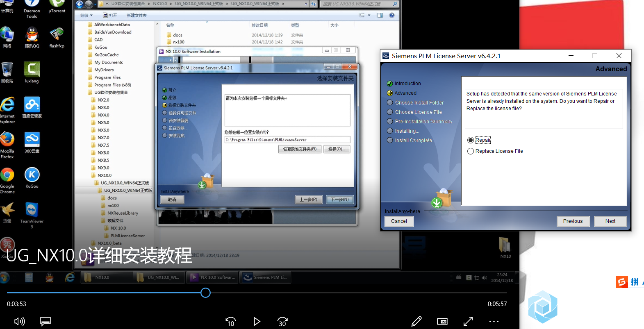Open the TeamViewer 9 desktop icon
Screen dimensions: 644x329
32,215
